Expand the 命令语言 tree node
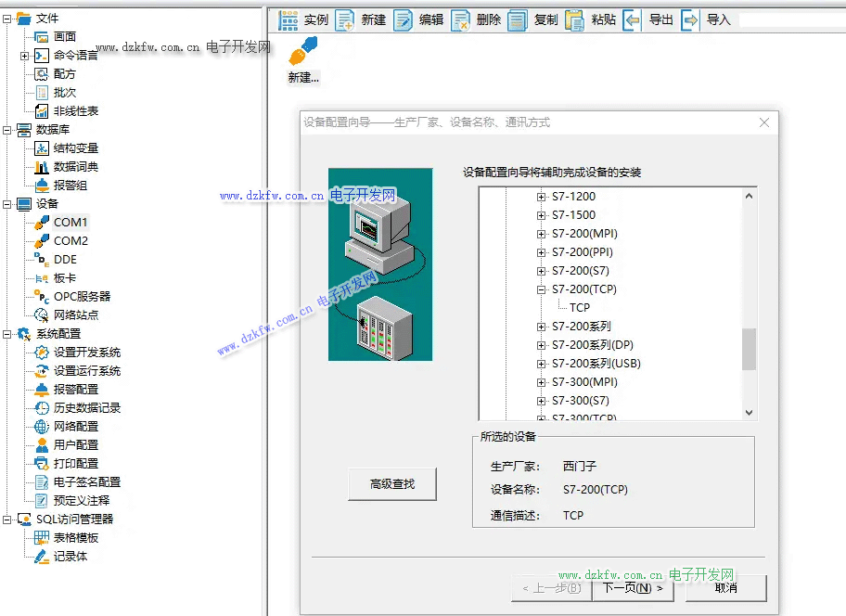Image resolution: width=846 pixels, height=616 pixels. click(x=25, y=56)
